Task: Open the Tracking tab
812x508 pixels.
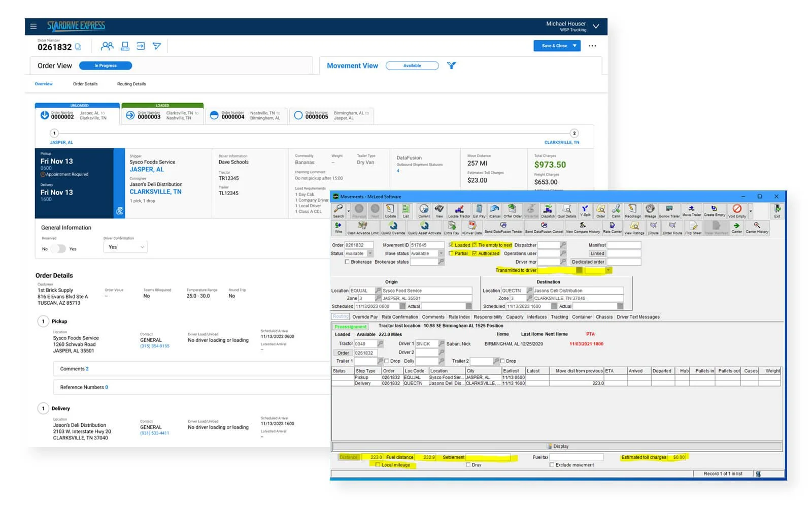Action: (559, 317)
